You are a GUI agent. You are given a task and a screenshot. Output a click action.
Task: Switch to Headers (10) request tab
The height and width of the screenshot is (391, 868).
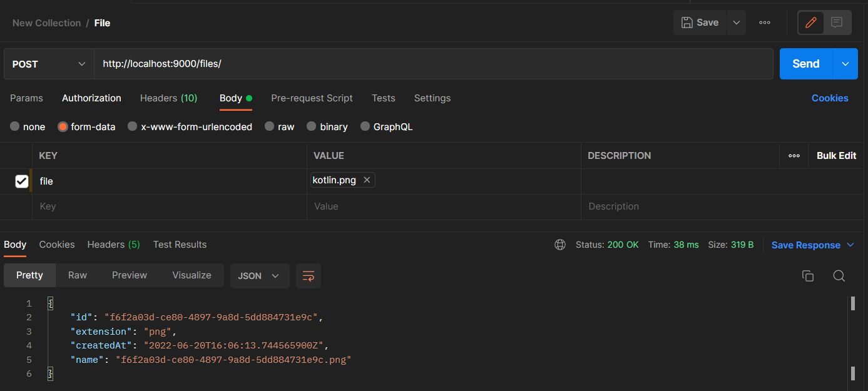click(168, 98)
